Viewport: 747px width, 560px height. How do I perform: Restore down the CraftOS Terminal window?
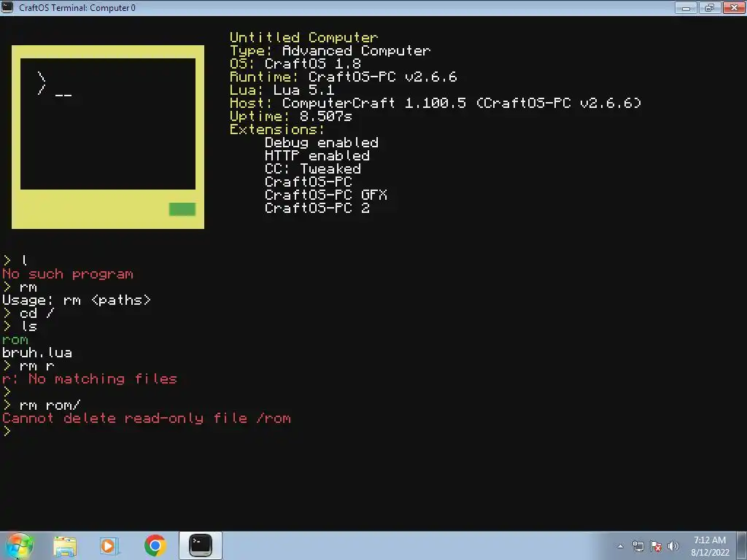click(x=710, y=7)
